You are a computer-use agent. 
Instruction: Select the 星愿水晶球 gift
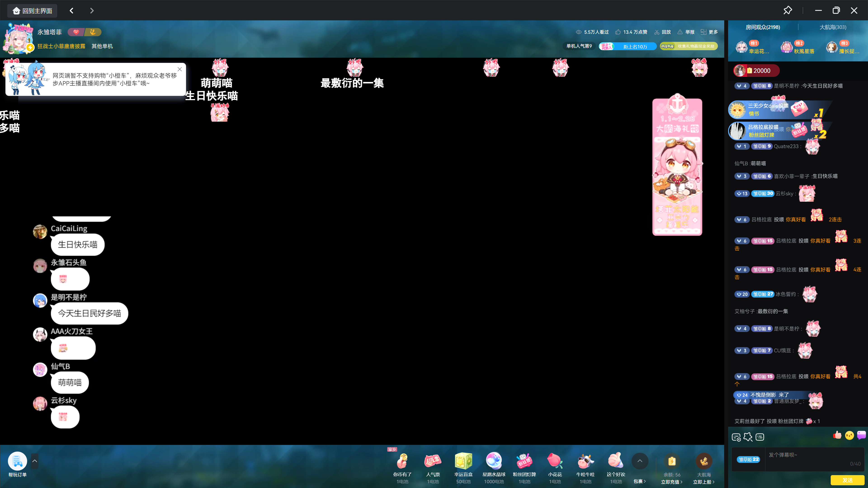[494, 461]
